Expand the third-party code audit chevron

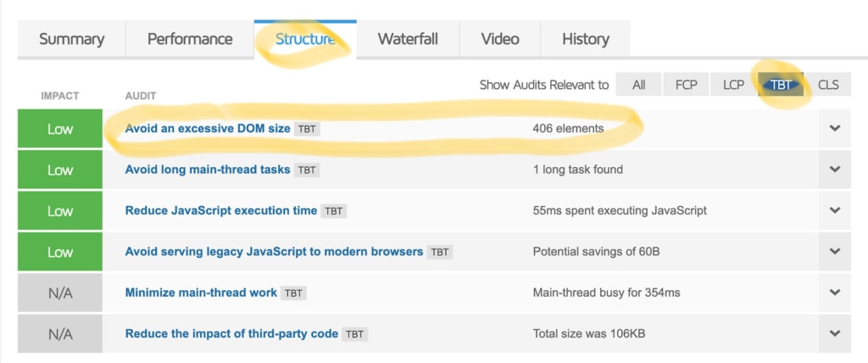pyautogui.click(x=835, y=334)
